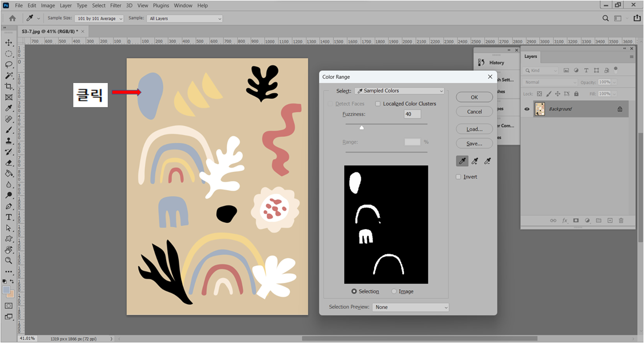Open Select dropdown showing Sampled Colors
644x343 pixels.
tap(399, 90)
